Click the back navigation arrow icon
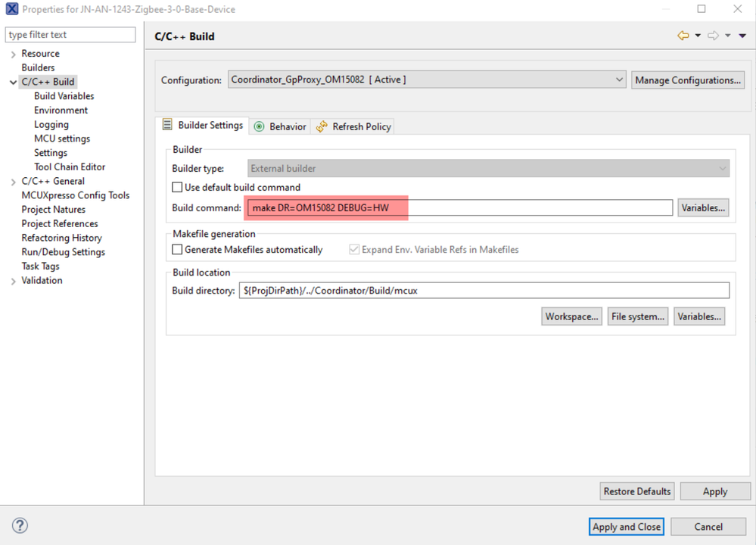Screen dimensions: 756x545 683,36
